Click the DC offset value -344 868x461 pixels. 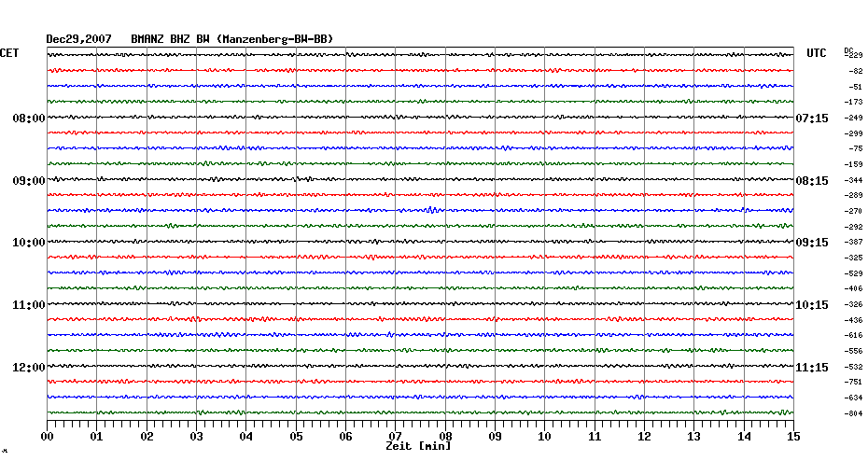(x=854, y=180)
